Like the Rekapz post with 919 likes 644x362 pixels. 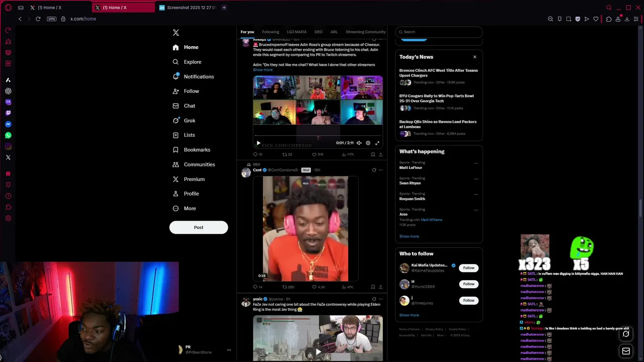point(317,154)
